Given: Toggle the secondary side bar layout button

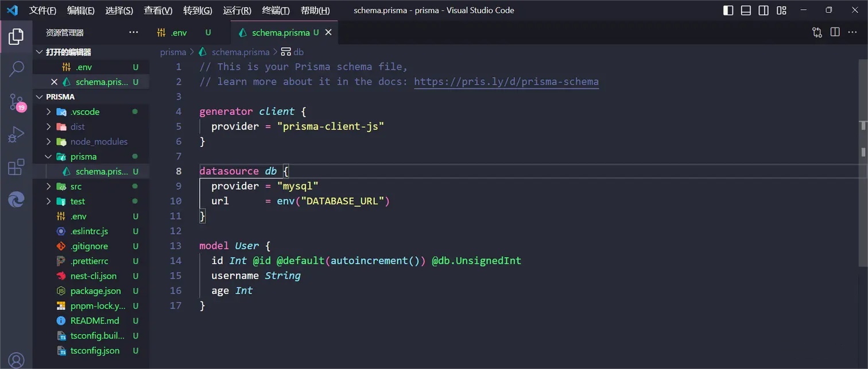Looking at the screenshot, I should (764, 10).
